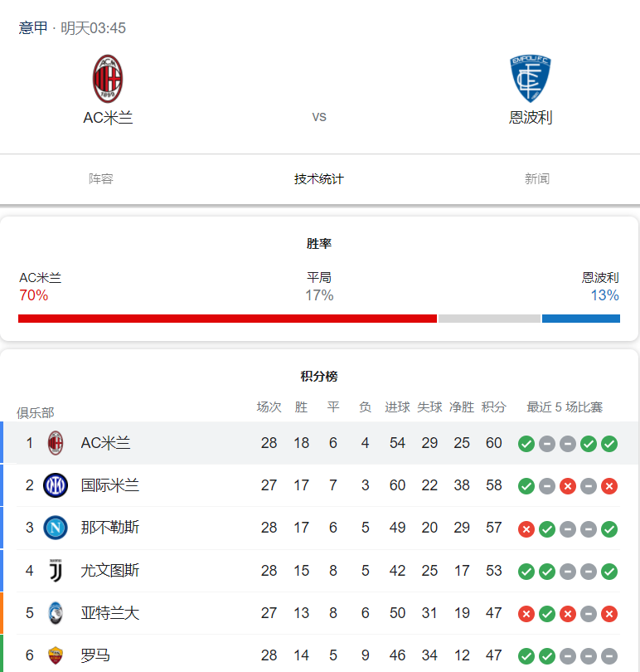The height and width of the screenshot is (672, 640).
Task: Click 尤文图斯 team name in table
Action: click(x=109, y=570)
